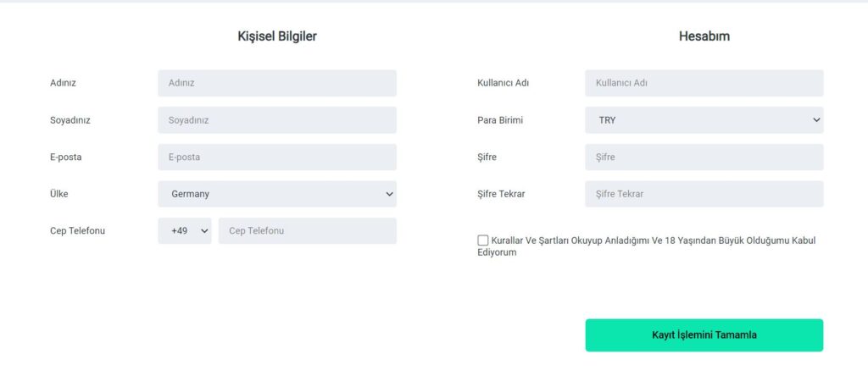Expand the +49 phone code dropdown
Screen dimensions: 868x387
click(x=184, y=231)
